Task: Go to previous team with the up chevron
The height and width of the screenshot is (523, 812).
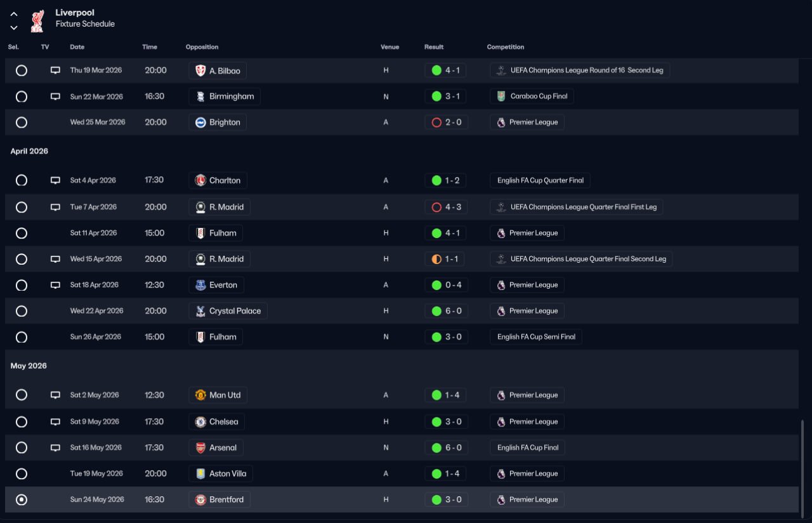Action: [14, 14]
